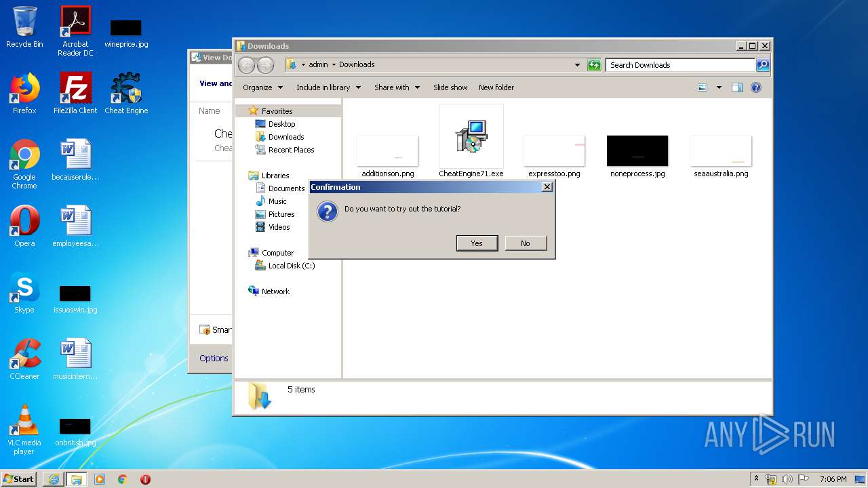The image size is (868, 488).
Task: Open the address bar history dropdown
Action: click(577, 65)
